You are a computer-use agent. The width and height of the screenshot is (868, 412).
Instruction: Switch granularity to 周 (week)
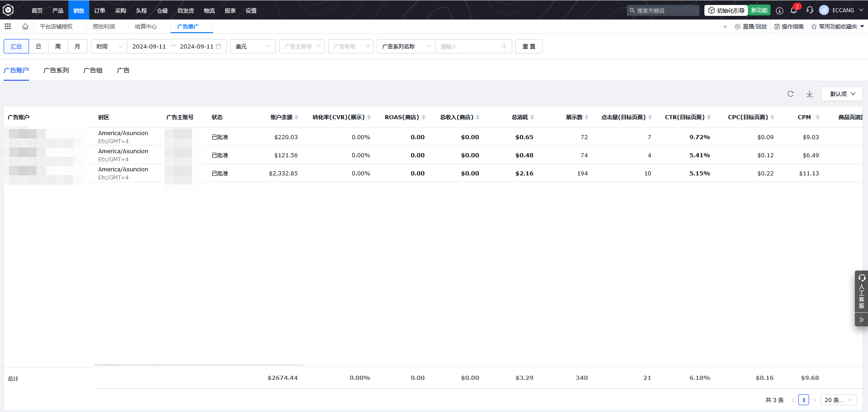point(58,46)
